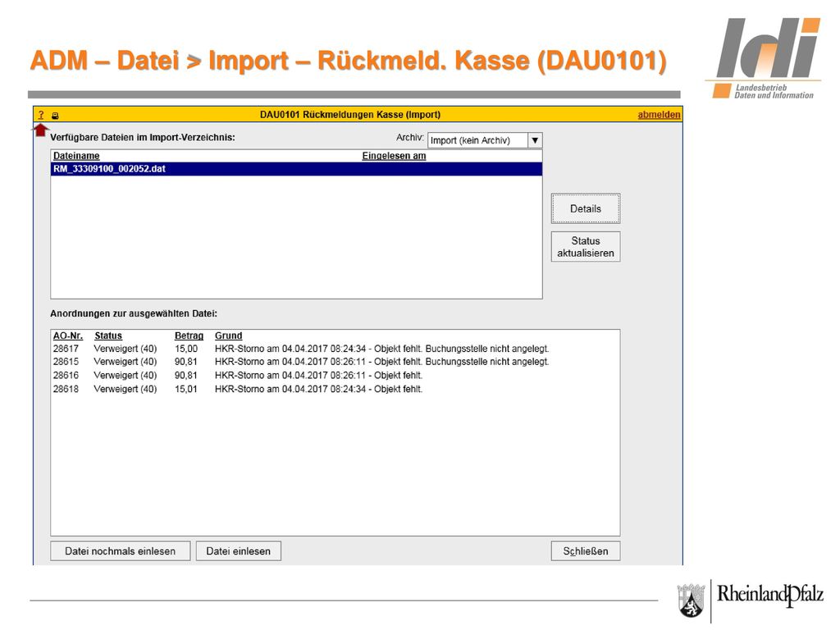Click Datei nochmals einlesen button

[x=121, y=551]
